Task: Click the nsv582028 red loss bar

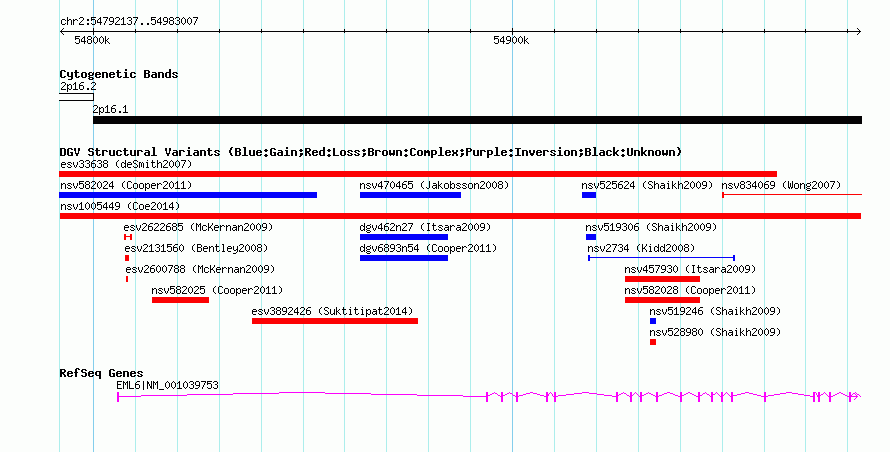Action: point(662,300)
